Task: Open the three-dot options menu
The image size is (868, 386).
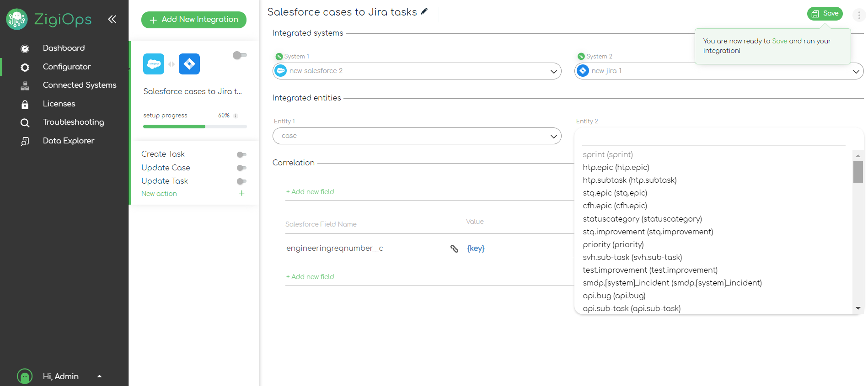Action: click(x=859, y=15)
